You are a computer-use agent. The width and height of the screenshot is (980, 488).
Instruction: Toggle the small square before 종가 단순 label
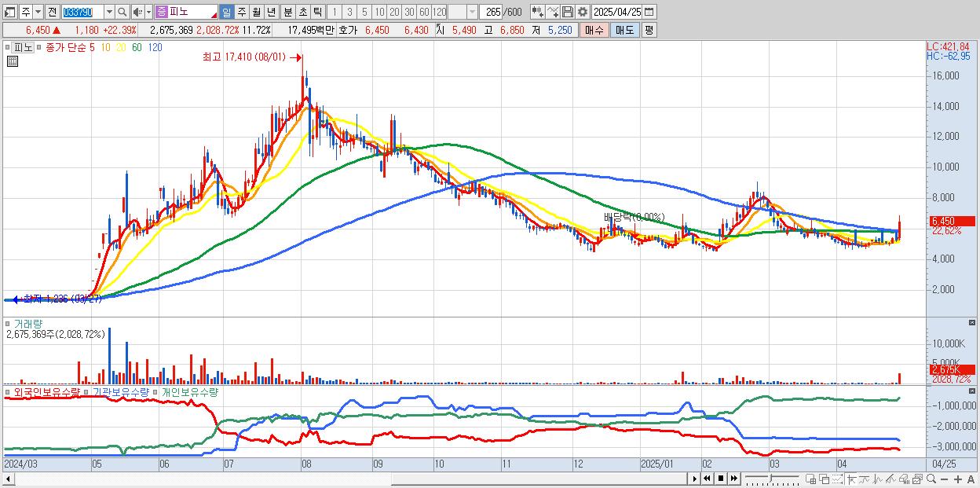(x=39, y=47)
